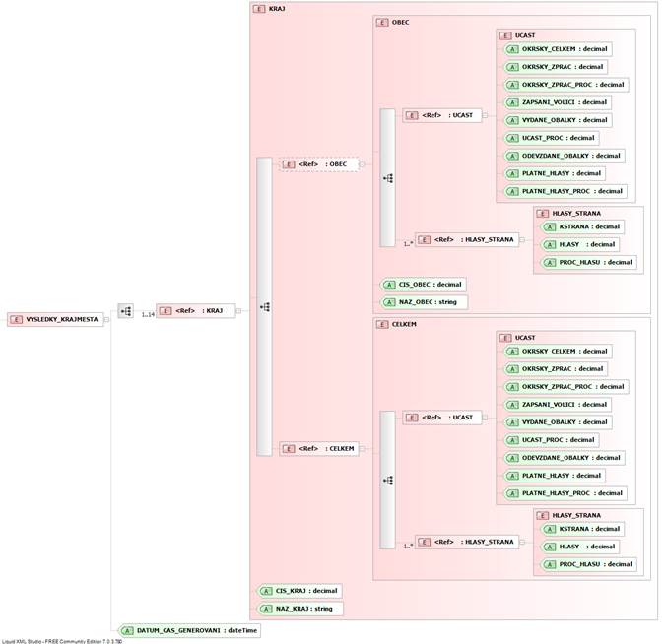The width and height of the screenshot is (665, 644).
Task: Click the E icon of the KRAJ header
Action: 259,8
